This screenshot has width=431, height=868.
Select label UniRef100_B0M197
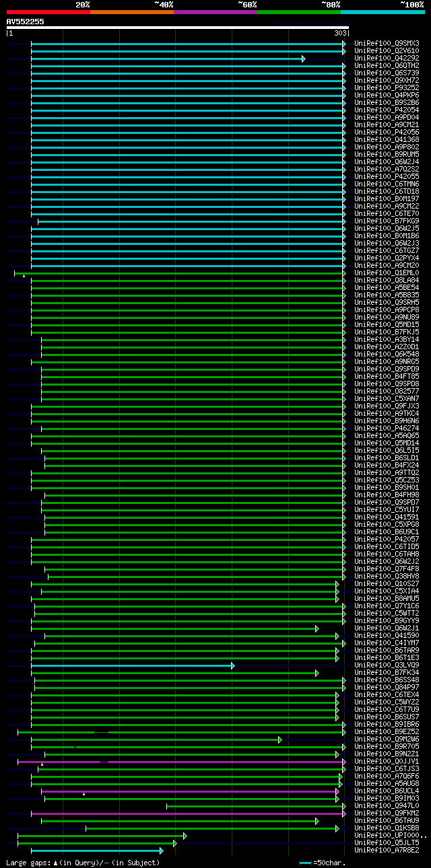387,199
